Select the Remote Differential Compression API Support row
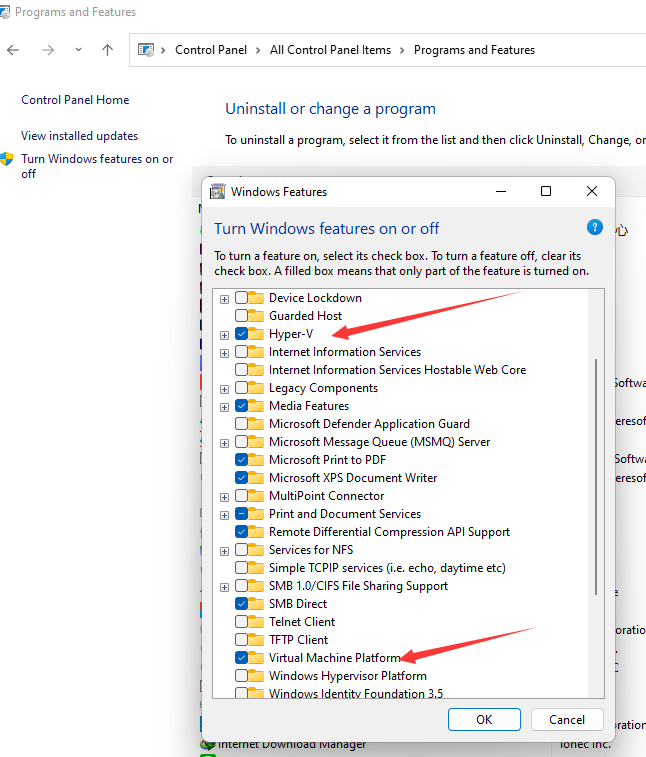Viewport: 646px width, 757px height. click(389, 532)
